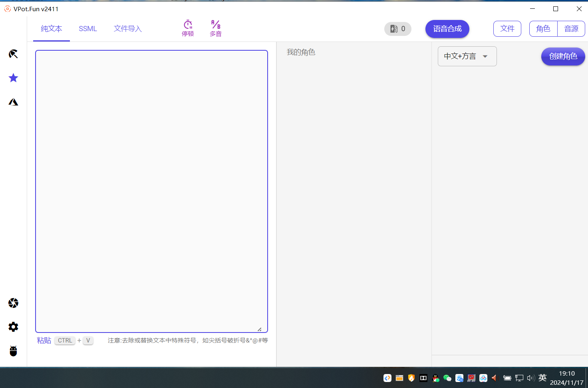Click the 文件 button
Screen dimensions: 588x388
click(x=507, y=29)
